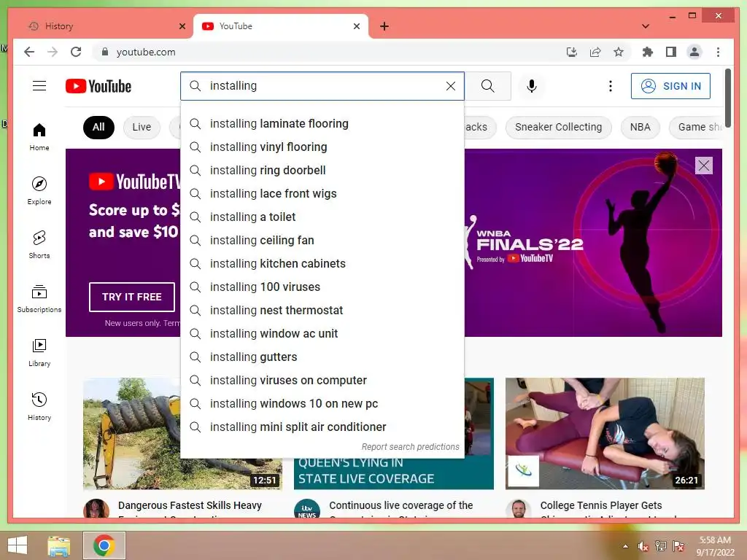Choose suggestion installing a toilet
This screenshot has width=747, height=560.
[x=322, y=217]
